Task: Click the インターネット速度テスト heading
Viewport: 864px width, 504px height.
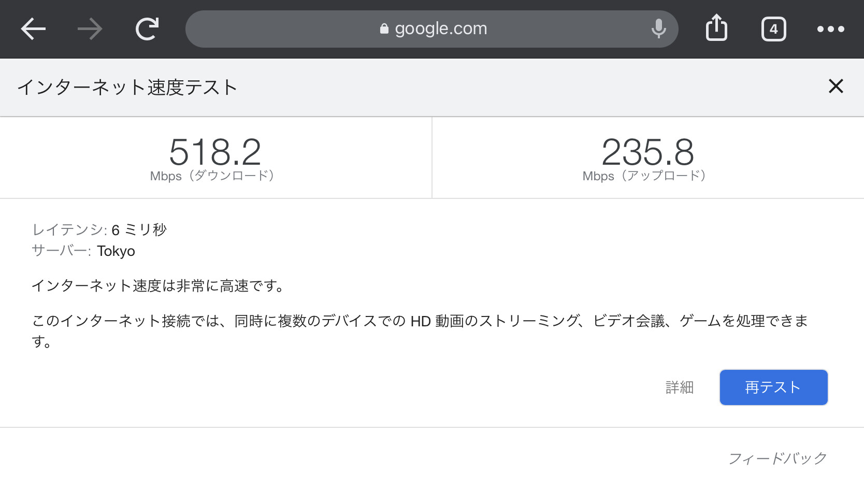Action: [x=127, y=87]
